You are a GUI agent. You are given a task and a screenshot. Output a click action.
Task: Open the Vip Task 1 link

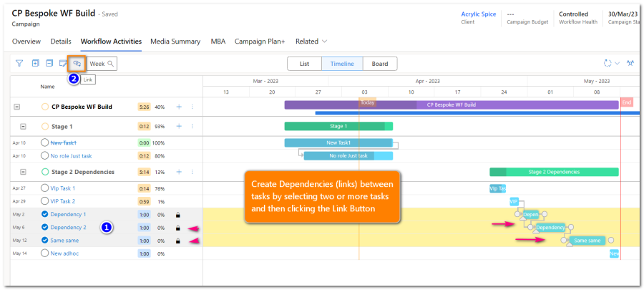tap(63, 188)
